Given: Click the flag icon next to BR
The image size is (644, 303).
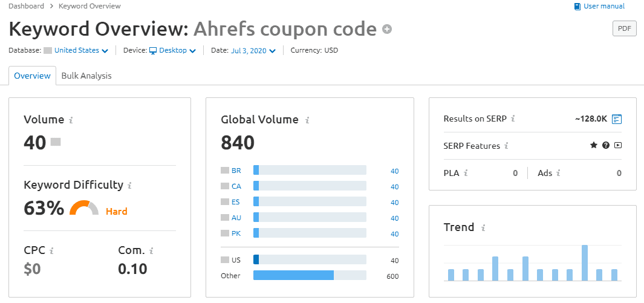Looking at the screenshot, I should click(x=225, y=171).
